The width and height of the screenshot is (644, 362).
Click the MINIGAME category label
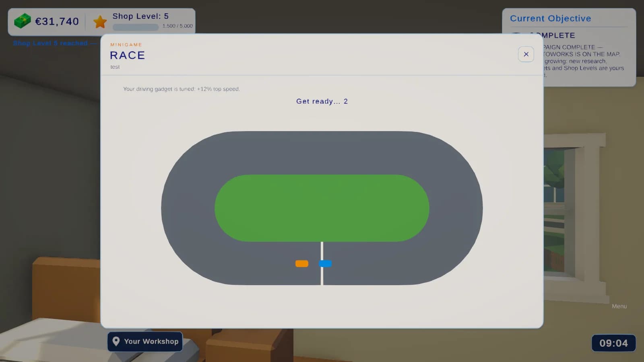pos(126,45)
